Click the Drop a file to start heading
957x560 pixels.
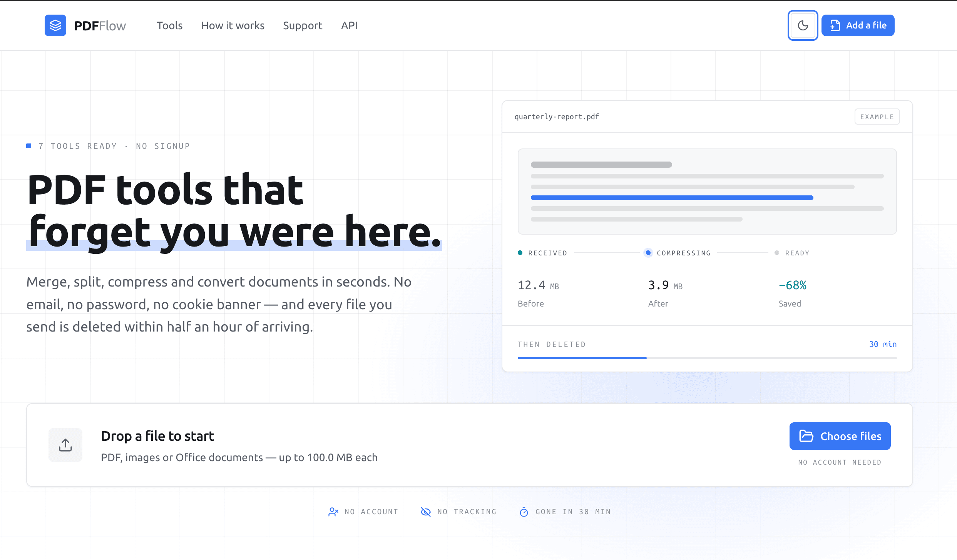pos(157,436)
